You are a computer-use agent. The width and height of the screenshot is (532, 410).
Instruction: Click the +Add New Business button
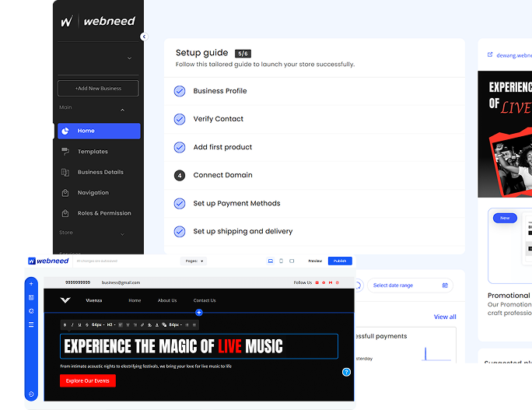[99, 88]
